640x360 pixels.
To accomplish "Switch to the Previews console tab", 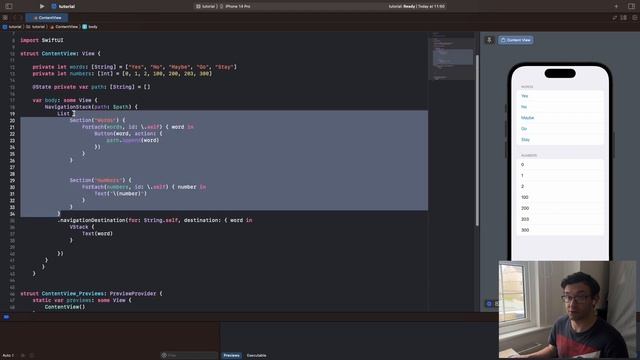I will (x=231, y=356).
